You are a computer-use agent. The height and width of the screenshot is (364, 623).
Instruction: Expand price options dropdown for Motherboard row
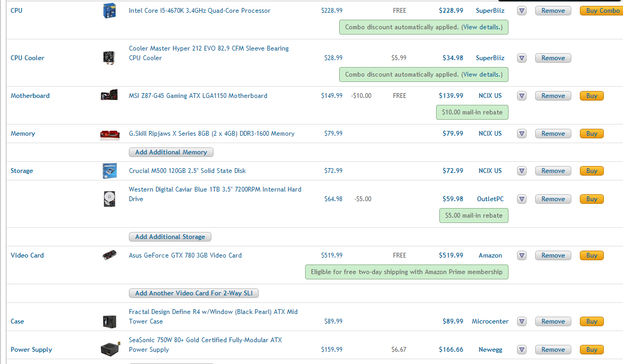(x=522, y=96)
